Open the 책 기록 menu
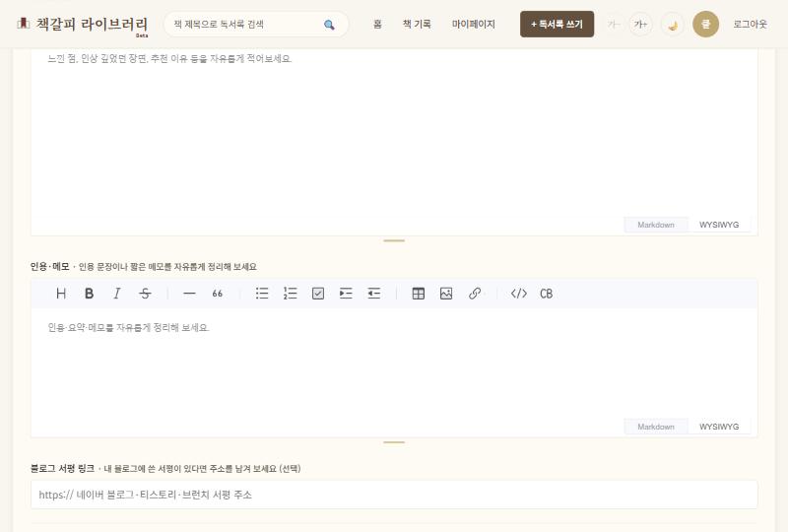 pyautogui.click(x=417, y=24)
